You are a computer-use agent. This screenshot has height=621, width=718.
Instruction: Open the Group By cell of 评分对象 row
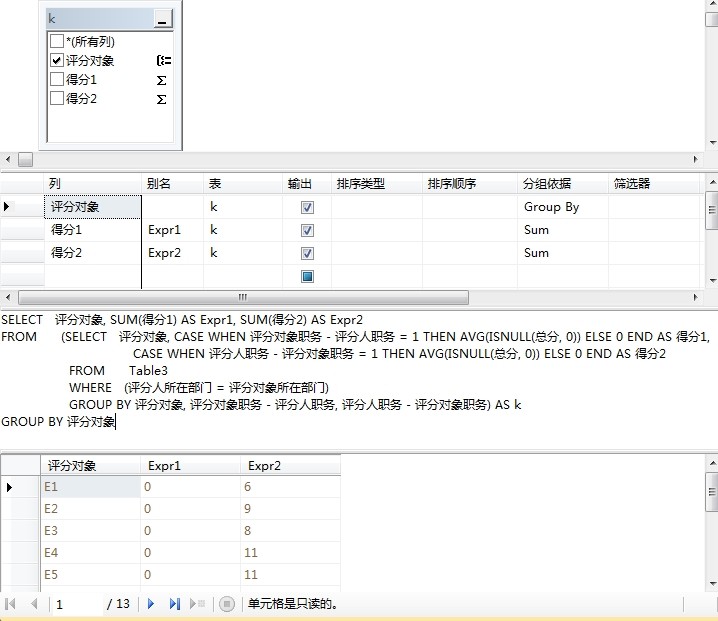(561, 207)
